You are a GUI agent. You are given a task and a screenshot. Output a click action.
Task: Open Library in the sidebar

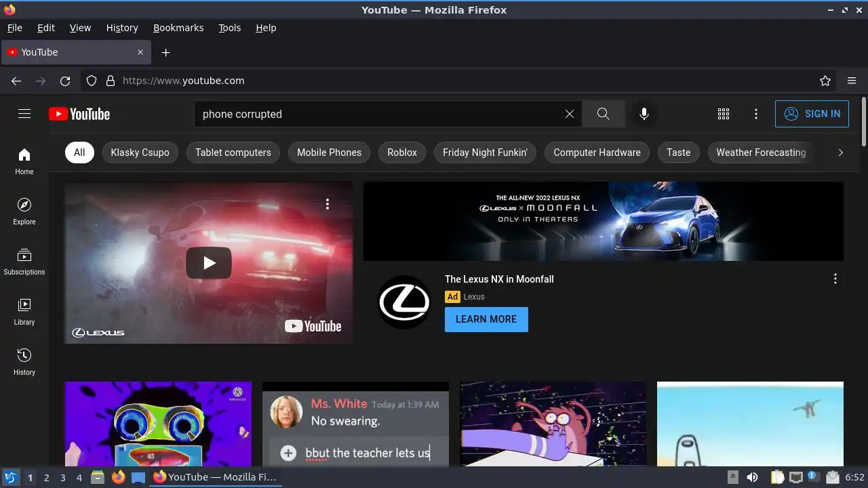(24, 312)
